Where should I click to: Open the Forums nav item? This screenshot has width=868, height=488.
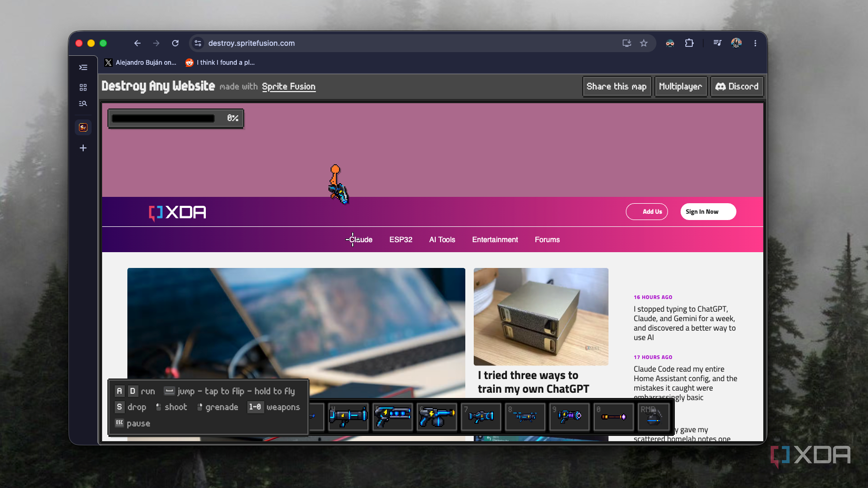tap(547, 240)
